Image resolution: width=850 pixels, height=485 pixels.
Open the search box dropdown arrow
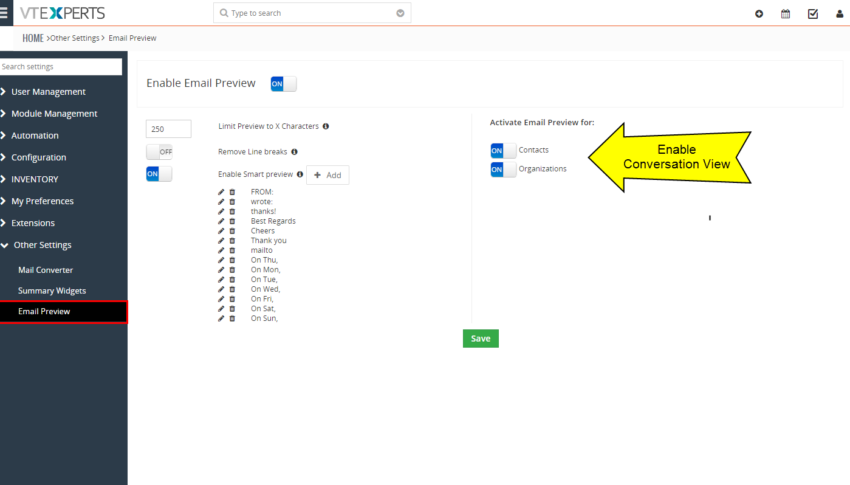[x=400, y=13]
